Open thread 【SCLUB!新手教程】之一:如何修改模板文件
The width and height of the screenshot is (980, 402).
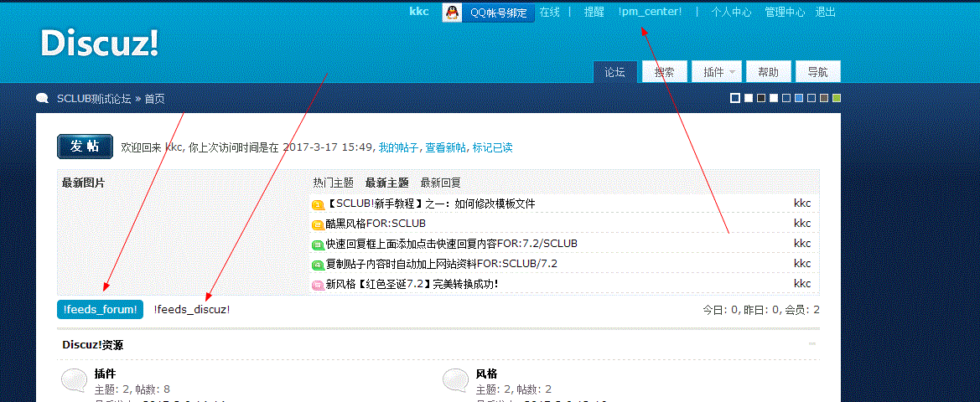coord(431,204)
